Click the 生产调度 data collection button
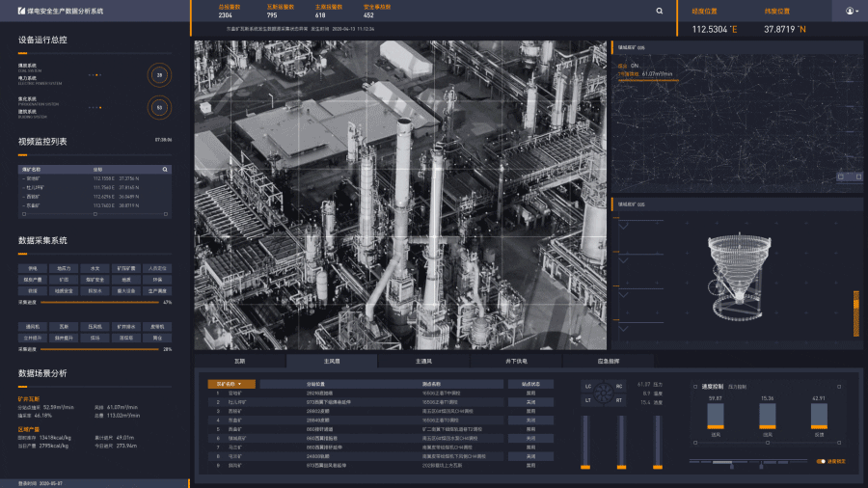 click(x=157, y=291)
